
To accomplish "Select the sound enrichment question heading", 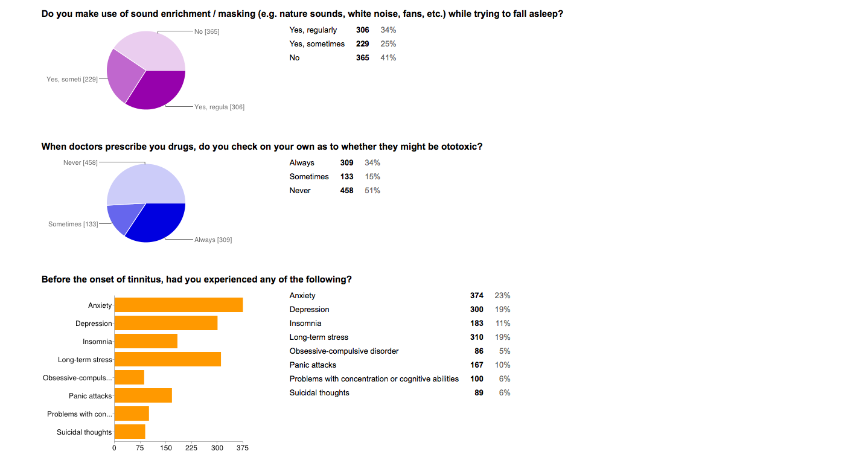I will coord(302,13).
